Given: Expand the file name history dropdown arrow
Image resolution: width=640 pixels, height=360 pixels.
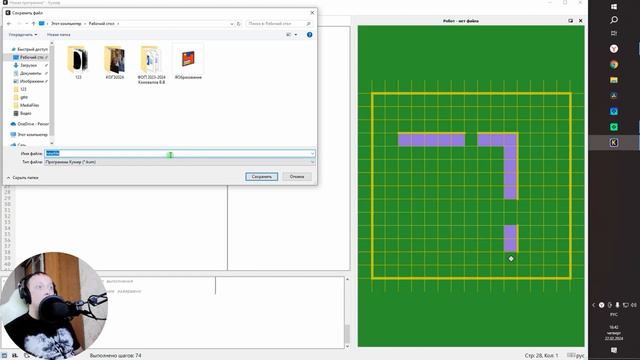Looking at the screenshot, I should [x=313, y=153].
